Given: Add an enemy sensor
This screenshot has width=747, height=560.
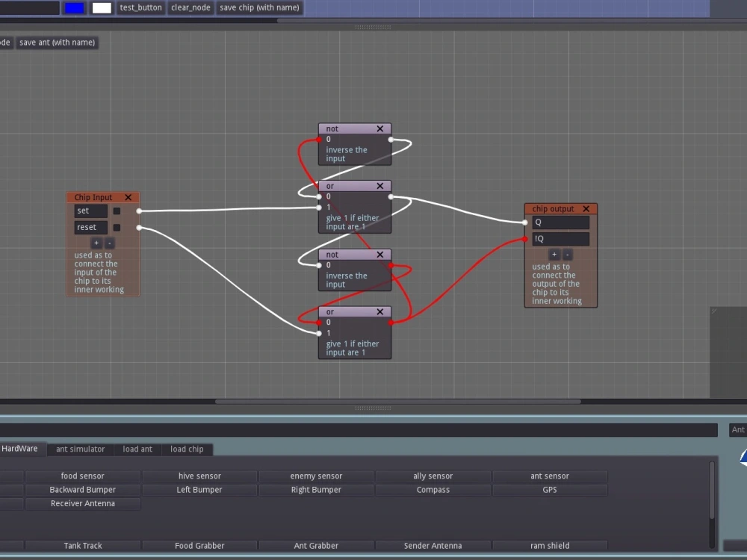Looking at the screenshot, I should coord(316,476).
